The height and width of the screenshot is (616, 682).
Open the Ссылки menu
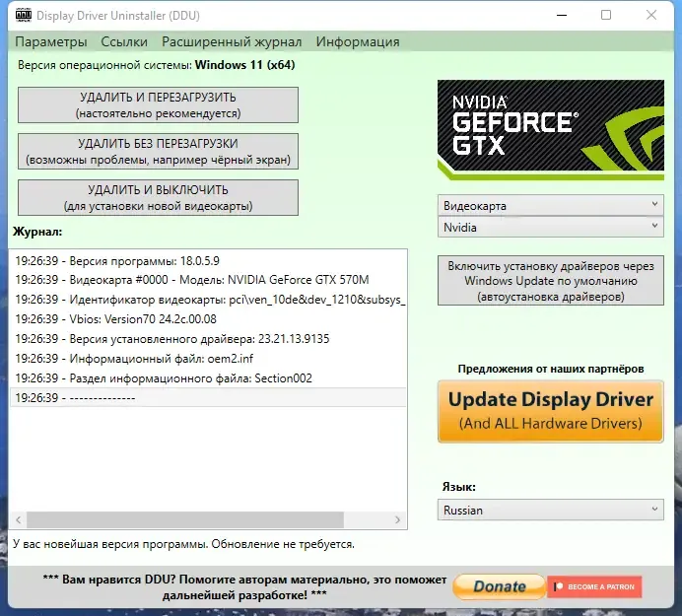tap(124, 41)
